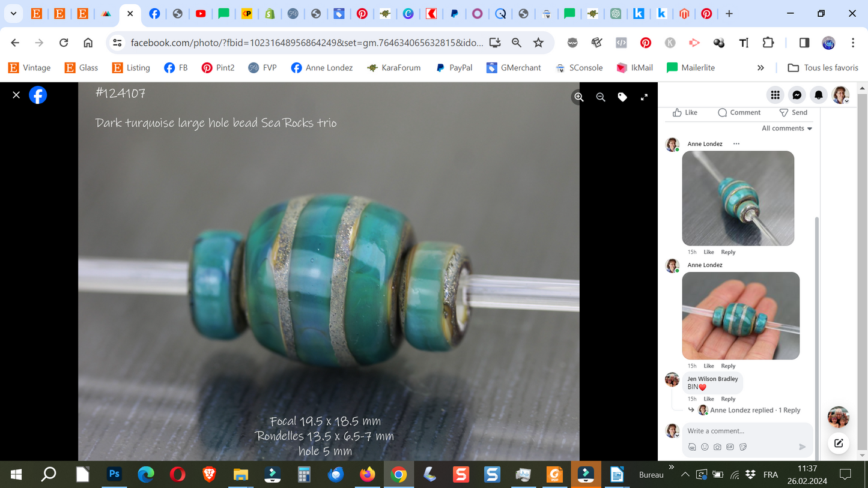Open a new browser tab

tap(729, 13)
